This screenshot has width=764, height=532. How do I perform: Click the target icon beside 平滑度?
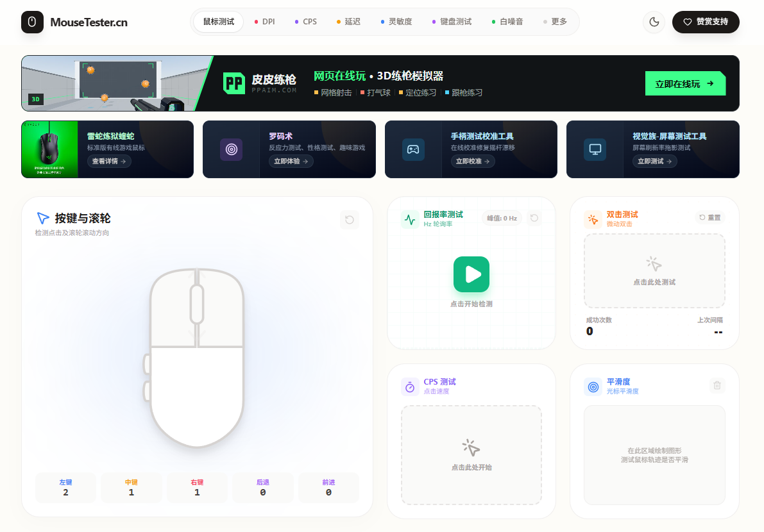(593, 387)
